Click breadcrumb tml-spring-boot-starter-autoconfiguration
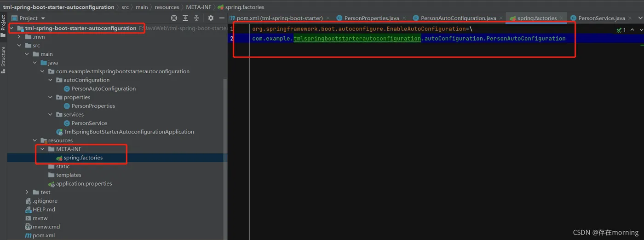This screenshot has height=240, width=644. [x=59, y=7]
